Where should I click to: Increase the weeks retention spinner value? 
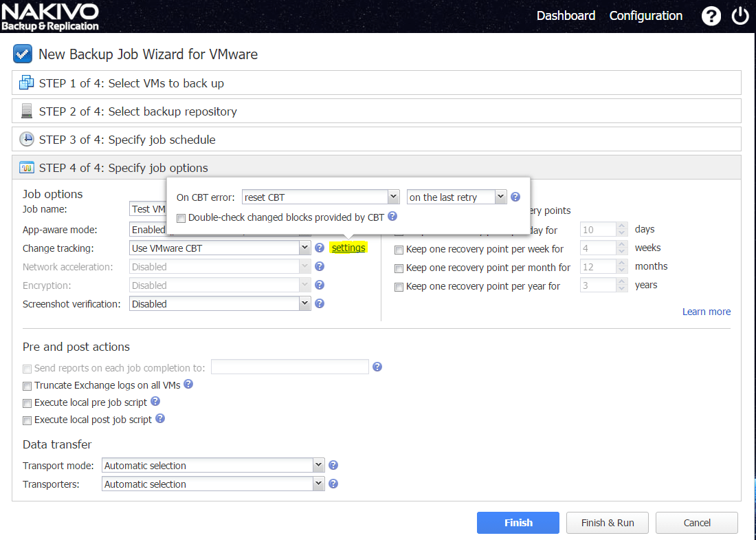click(622, 244)
